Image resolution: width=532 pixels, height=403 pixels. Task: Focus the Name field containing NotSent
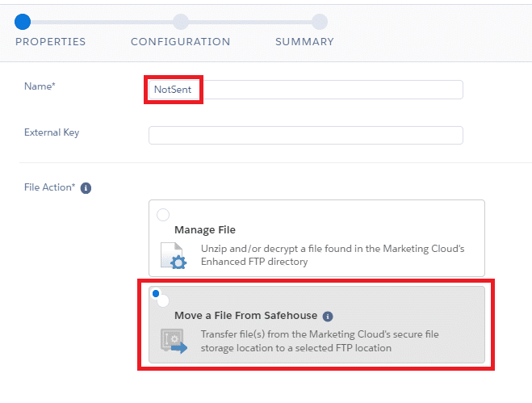[305, 90]
